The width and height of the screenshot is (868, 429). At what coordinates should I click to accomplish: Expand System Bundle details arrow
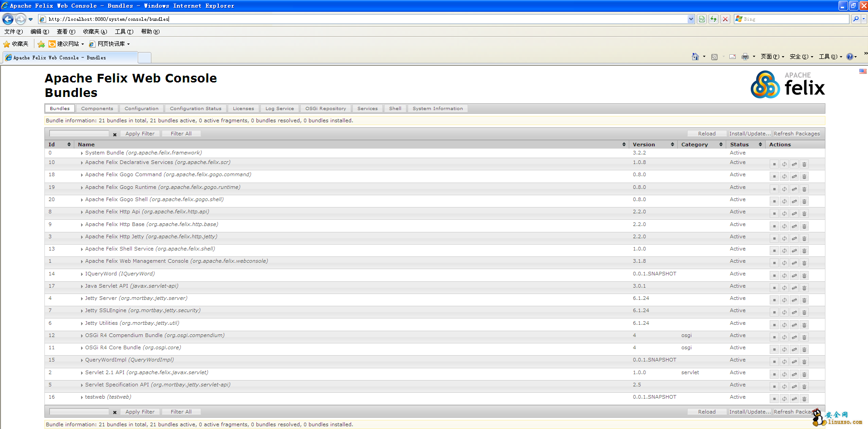(82, 154)
